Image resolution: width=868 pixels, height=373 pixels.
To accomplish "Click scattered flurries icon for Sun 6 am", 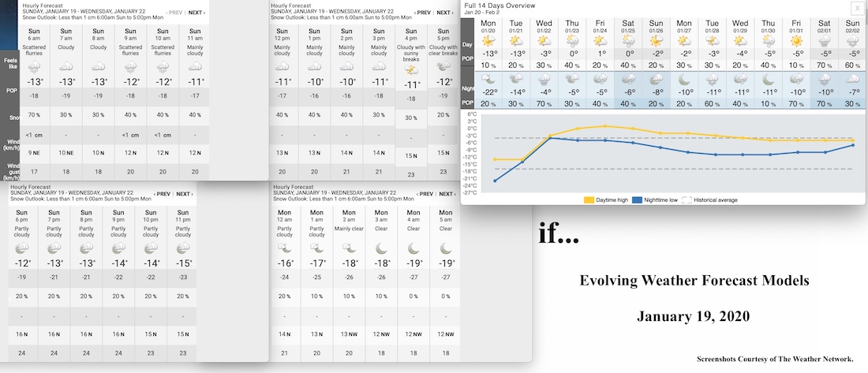I will 34,67.
